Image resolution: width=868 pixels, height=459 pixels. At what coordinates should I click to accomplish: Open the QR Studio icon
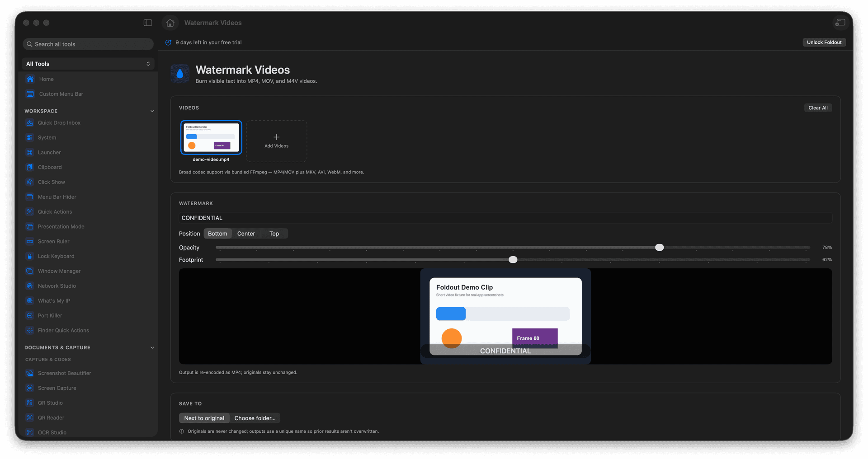(x=30, y=403)
